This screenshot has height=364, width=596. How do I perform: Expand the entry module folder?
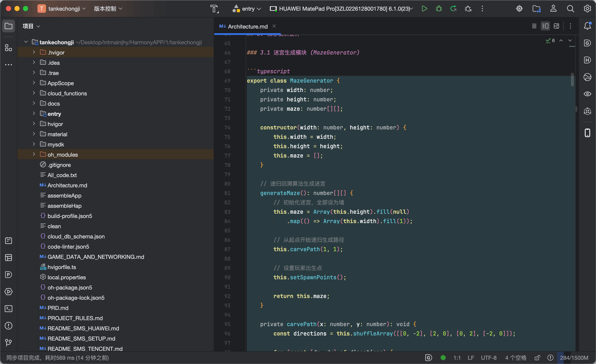coord(34,113)
